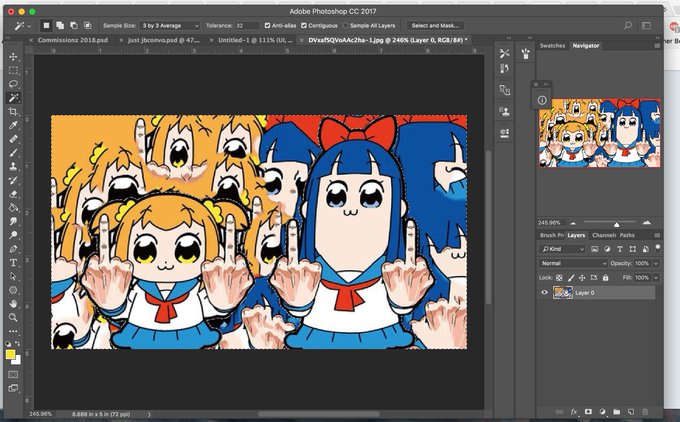Select the Clone Stamp tool

point(13,167)
